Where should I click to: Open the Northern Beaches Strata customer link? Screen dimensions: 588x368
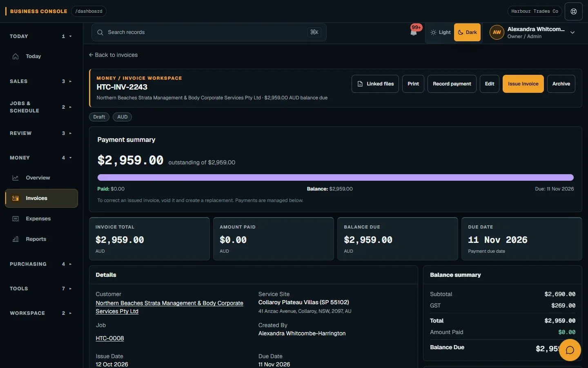[169, 307]
